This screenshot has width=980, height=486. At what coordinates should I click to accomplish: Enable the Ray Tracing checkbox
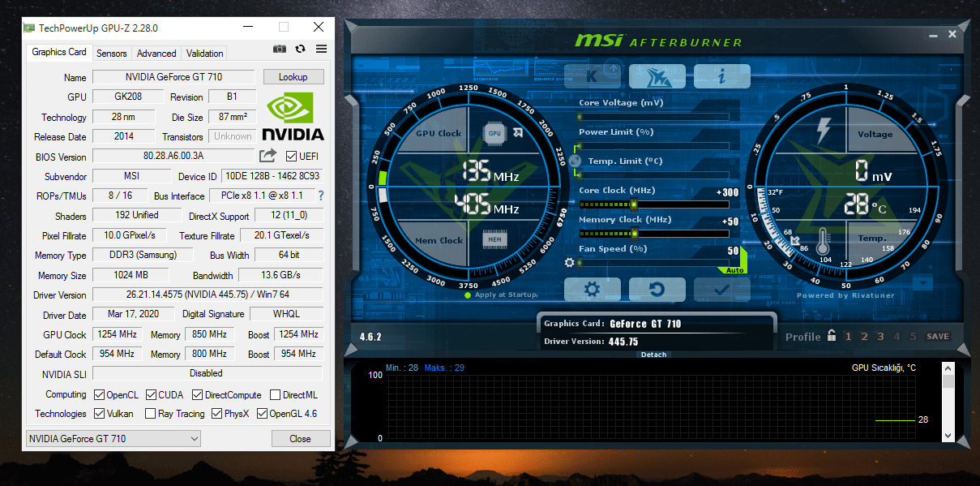pyautogui.click(x=151, y=414)
